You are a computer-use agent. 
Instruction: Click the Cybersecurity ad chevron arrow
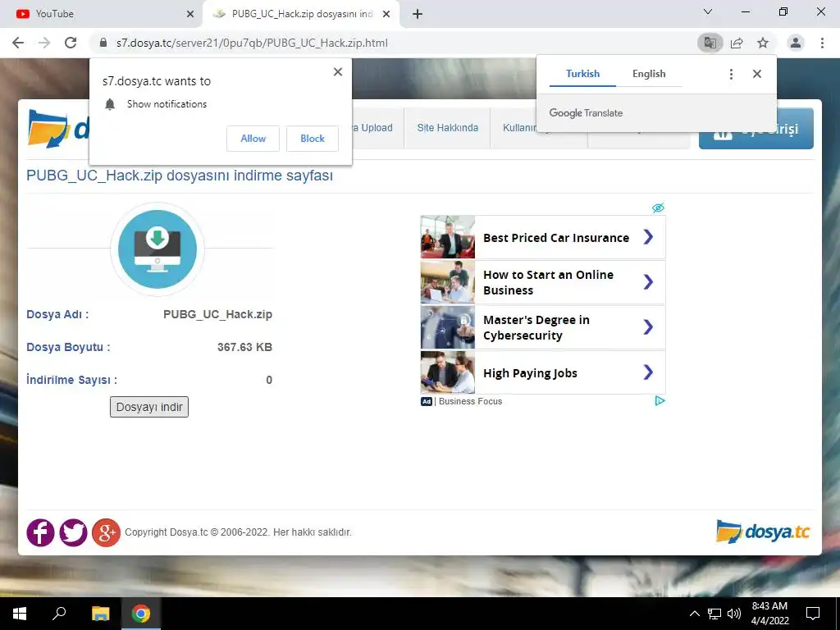pos(648,326)
